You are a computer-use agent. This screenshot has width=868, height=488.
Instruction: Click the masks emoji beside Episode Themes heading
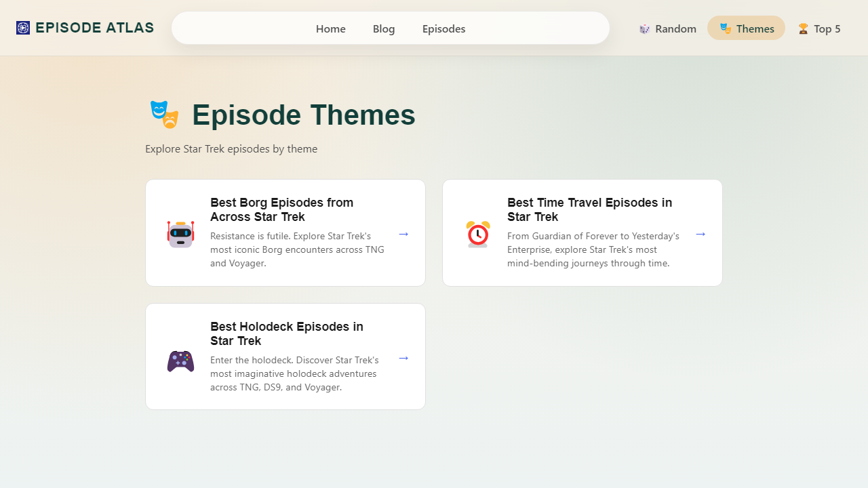[x=164, y=114]
